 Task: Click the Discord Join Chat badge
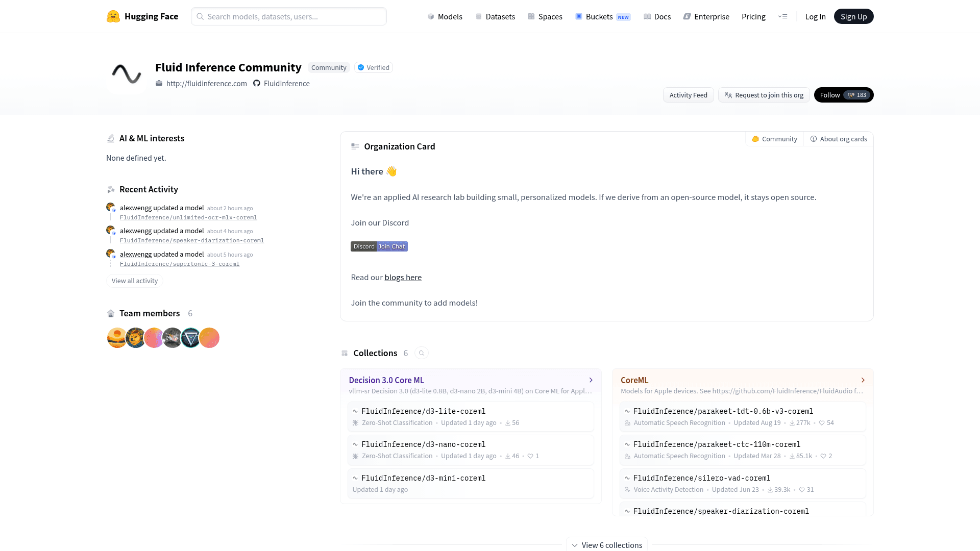tap(379, 246)
